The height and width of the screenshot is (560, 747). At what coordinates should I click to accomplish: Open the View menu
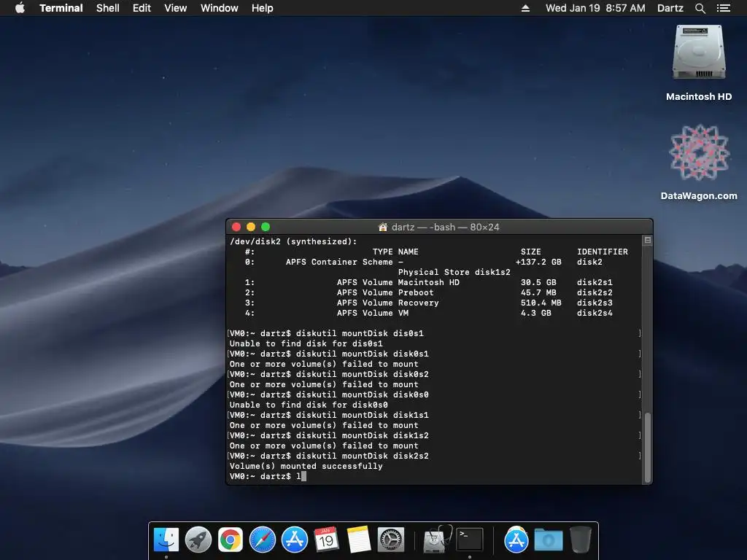(x=175, y=8)
